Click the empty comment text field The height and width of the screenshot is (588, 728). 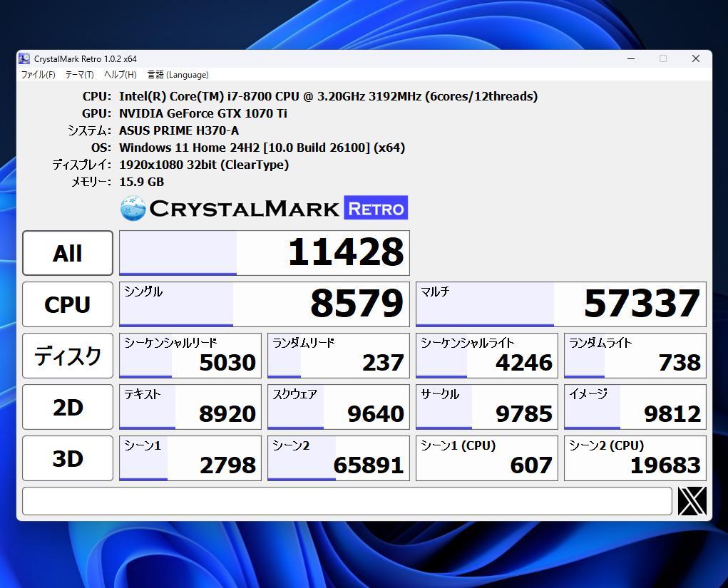click(x=347, y=501)
